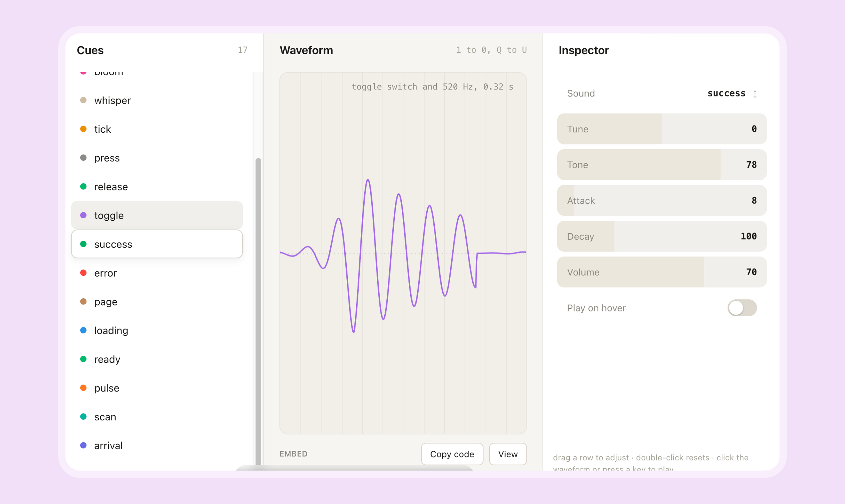845x504 pixels.
Task: Select the press cue
Action: [x=157, y=158]
